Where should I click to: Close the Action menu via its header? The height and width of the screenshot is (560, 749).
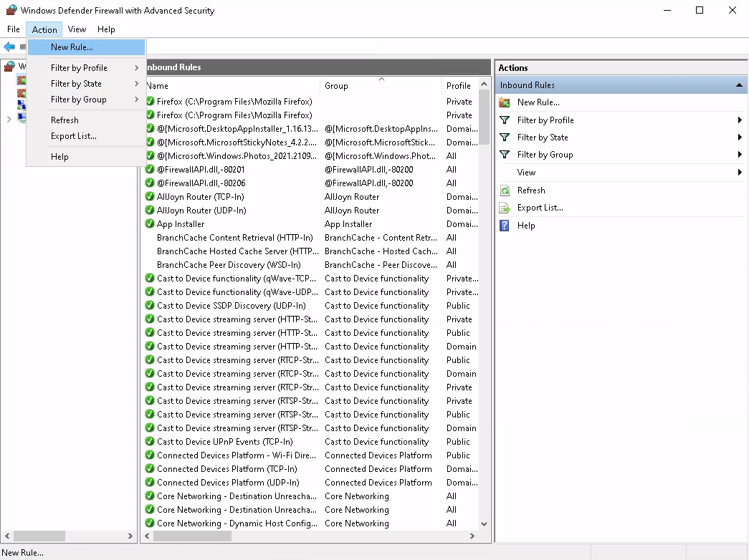point(44,29)
